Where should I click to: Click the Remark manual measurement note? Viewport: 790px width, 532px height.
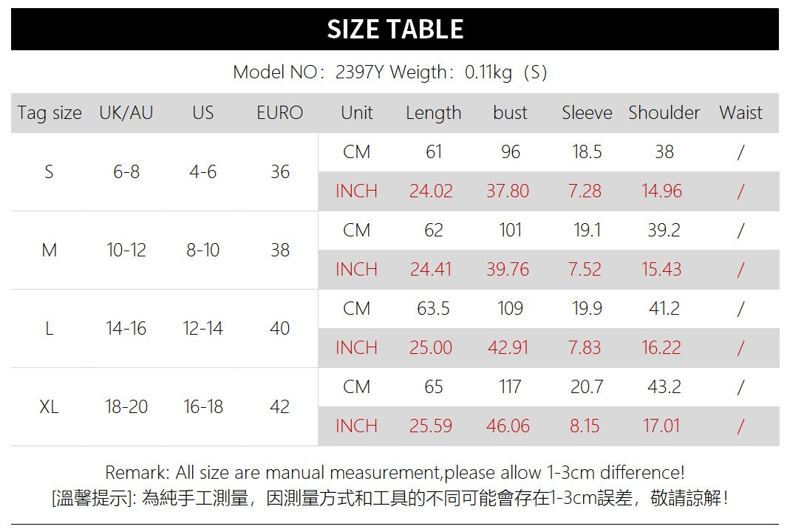[395, 473]
